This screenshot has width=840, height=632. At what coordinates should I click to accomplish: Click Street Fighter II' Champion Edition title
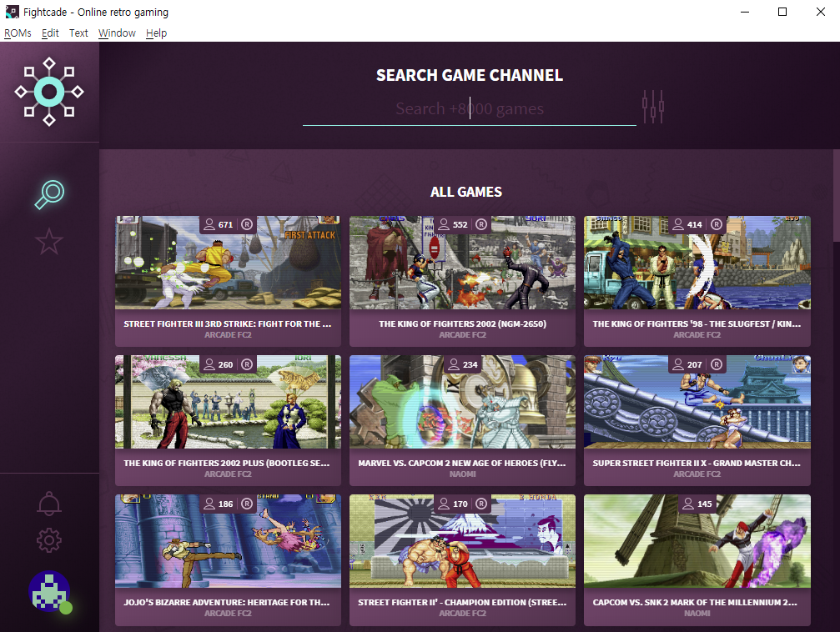[x=462, y=602]
